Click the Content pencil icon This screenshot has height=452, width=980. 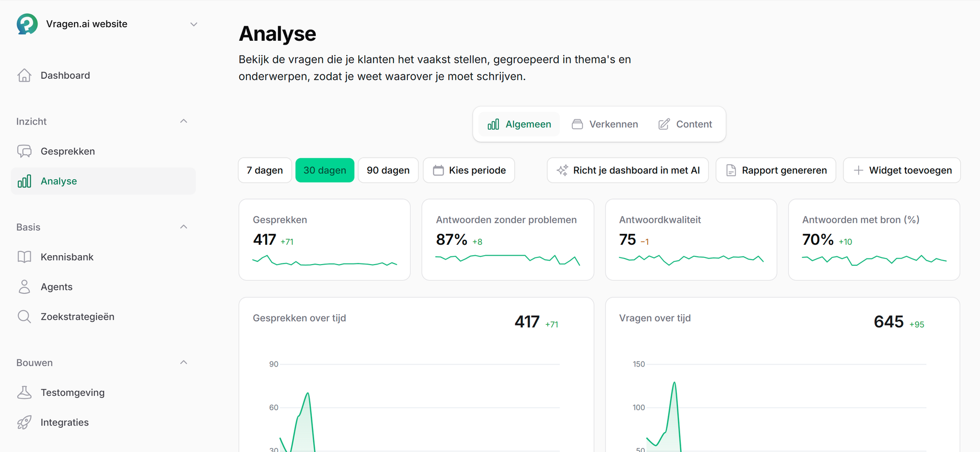click(664, 124)
